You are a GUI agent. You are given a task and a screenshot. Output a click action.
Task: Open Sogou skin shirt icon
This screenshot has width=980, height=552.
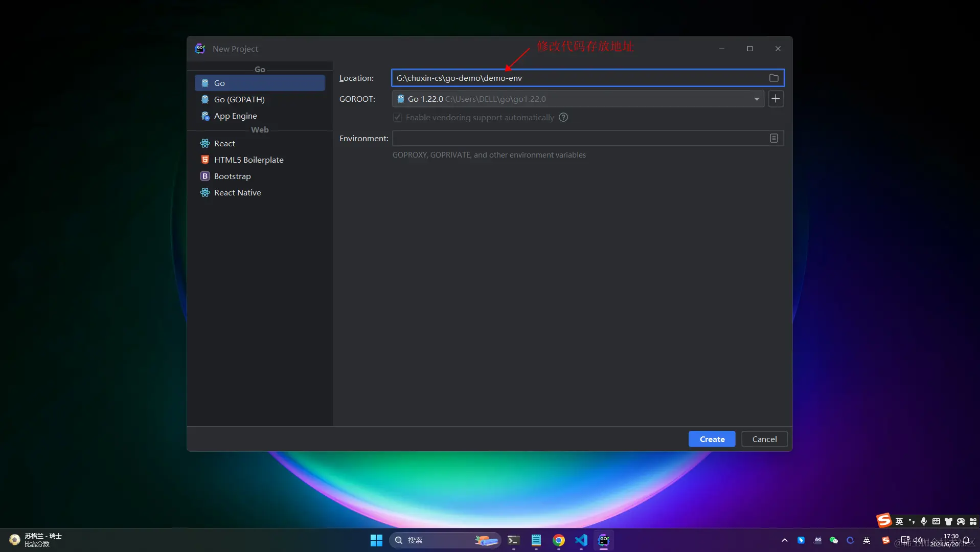click(948, 521)
